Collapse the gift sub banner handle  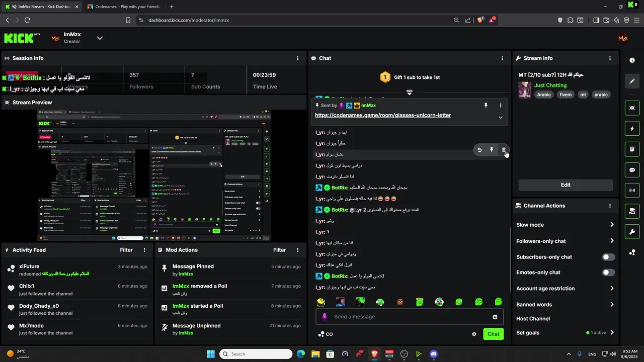click(409, 93)
